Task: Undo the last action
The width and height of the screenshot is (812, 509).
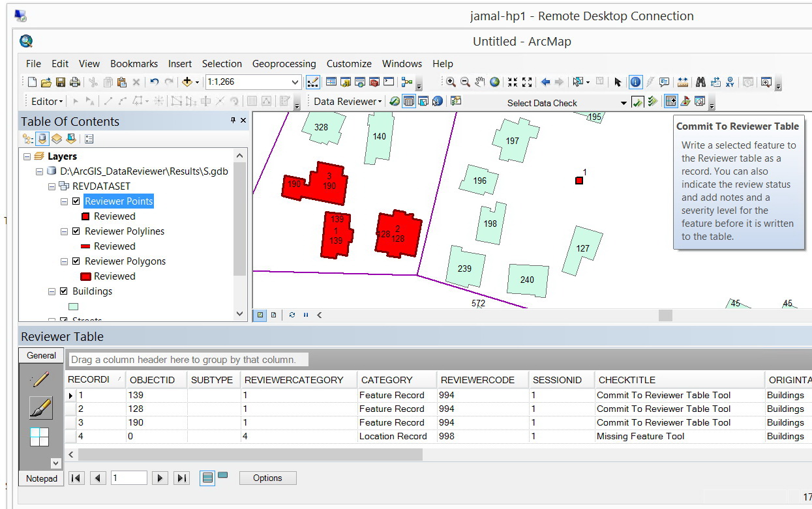Action: pyautogui.click(x=154, y=82)
